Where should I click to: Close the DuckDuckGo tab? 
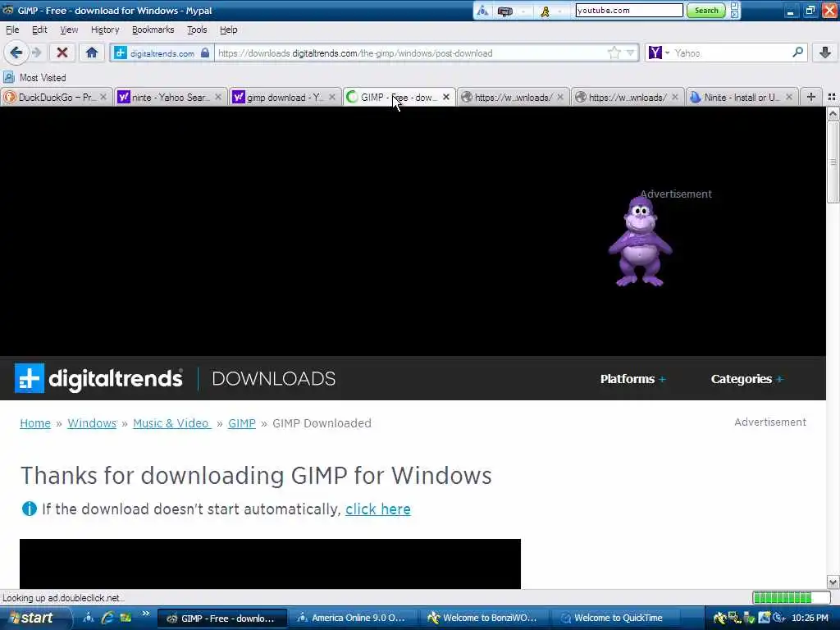pyautogui.click(x=103, y=97)
